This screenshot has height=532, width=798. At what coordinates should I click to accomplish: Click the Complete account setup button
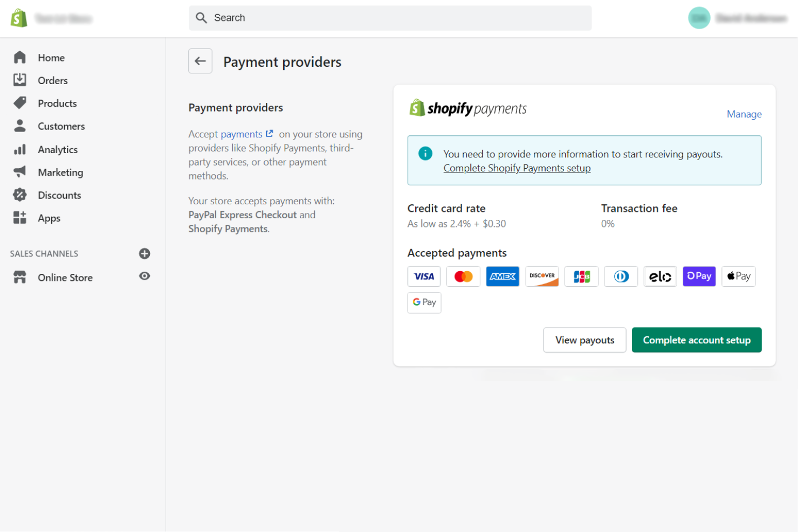pos(697,340)
